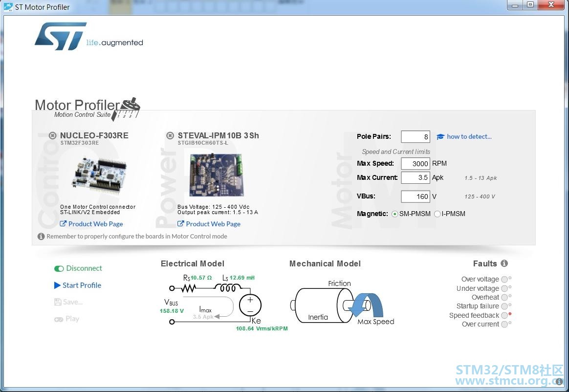Click the Play button label
569x392 pixels.
pos(72,319)
